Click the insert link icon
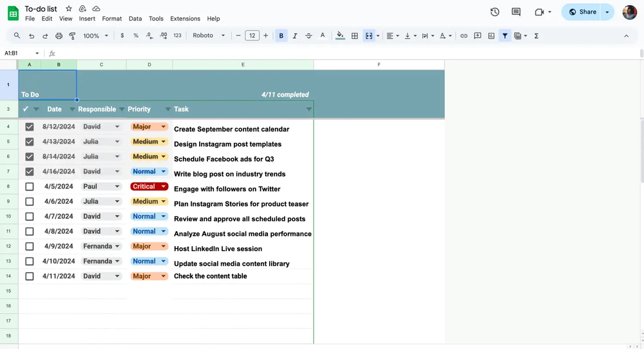 [464, 36]
